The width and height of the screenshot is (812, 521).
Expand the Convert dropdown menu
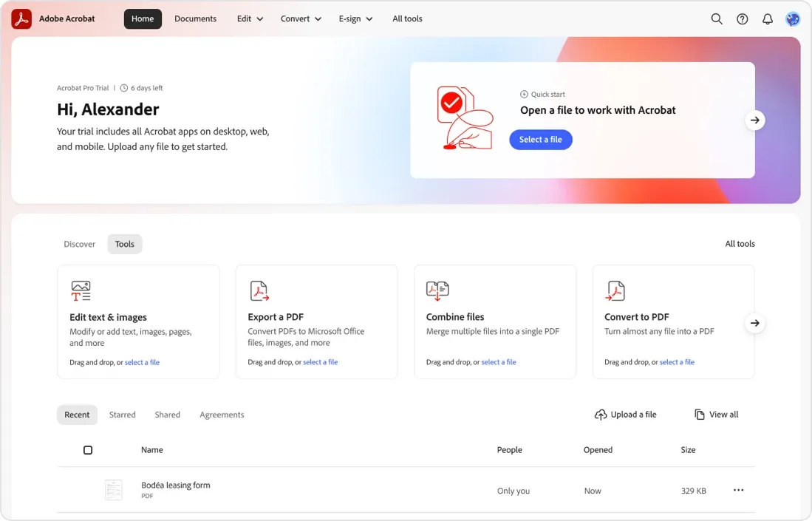(x=301, y=18)
